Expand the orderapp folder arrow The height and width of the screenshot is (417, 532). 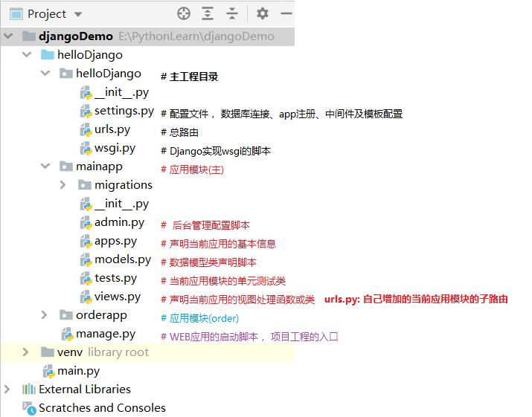44,315
